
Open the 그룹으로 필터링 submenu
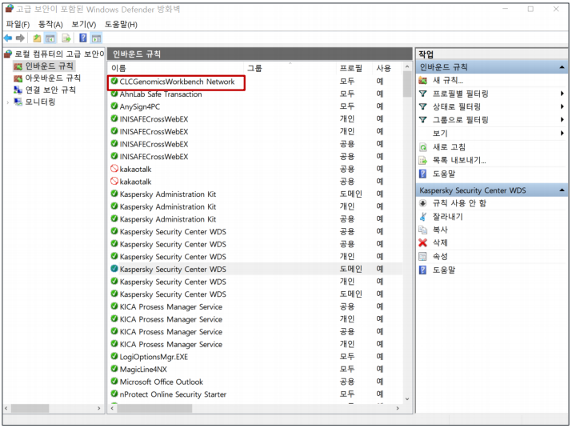tap(460, 120)
